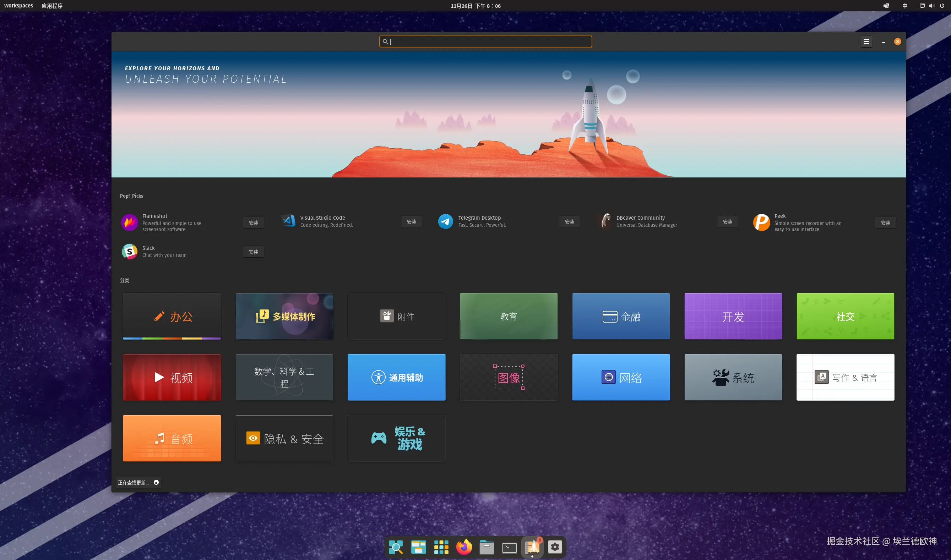Click the Visual Studio Code icon
Image resolution: width=951 pixels, height=560 pixels.
[288, 221]
